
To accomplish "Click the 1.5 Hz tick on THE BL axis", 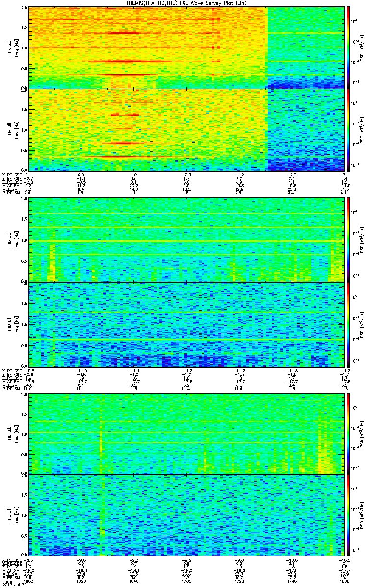I will [24, 414].
